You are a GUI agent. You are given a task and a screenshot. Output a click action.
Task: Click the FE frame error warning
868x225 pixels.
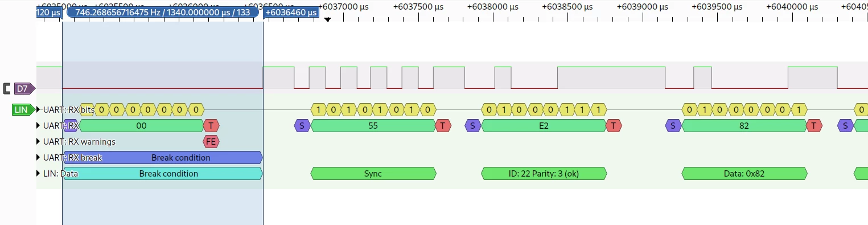coord(211,141)
